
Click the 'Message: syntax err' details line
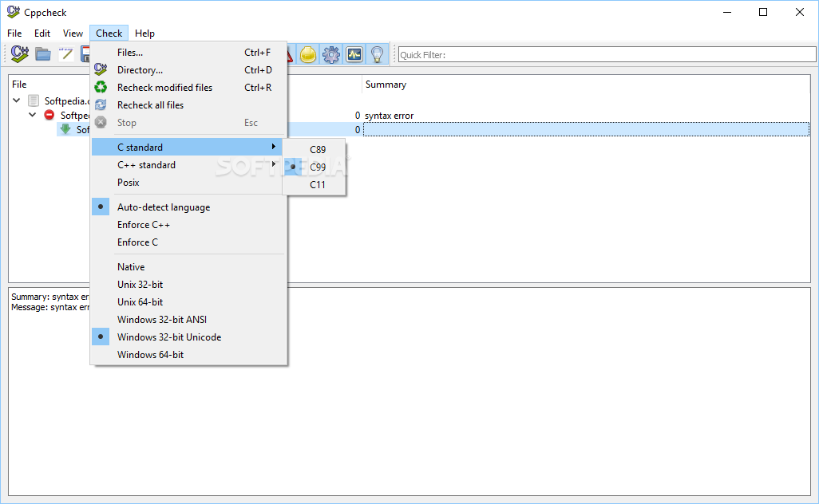coord(50,307)
